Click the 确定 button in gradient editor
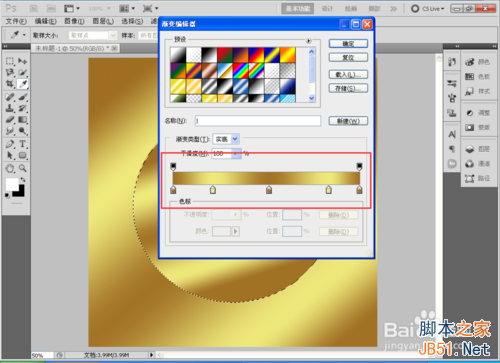 (348, 44)
